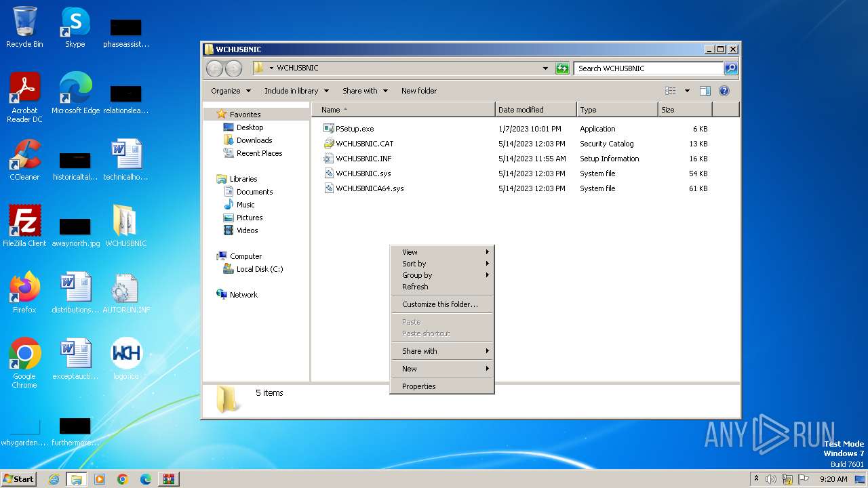The width and height of the screenshot is (868, 488).
Task: Open the Start menu
Action: 19,479
